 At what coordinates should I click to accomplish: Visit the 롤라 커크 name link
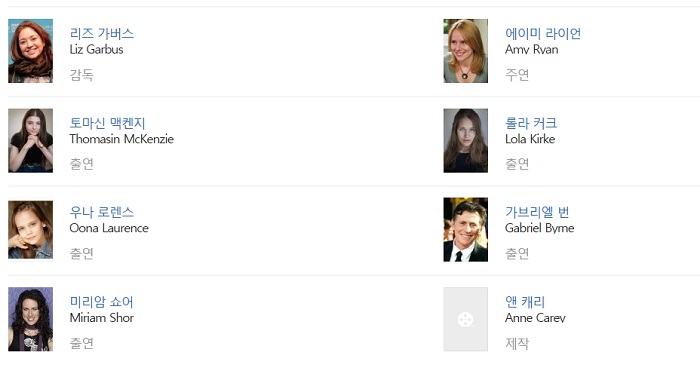pos(531,123)
